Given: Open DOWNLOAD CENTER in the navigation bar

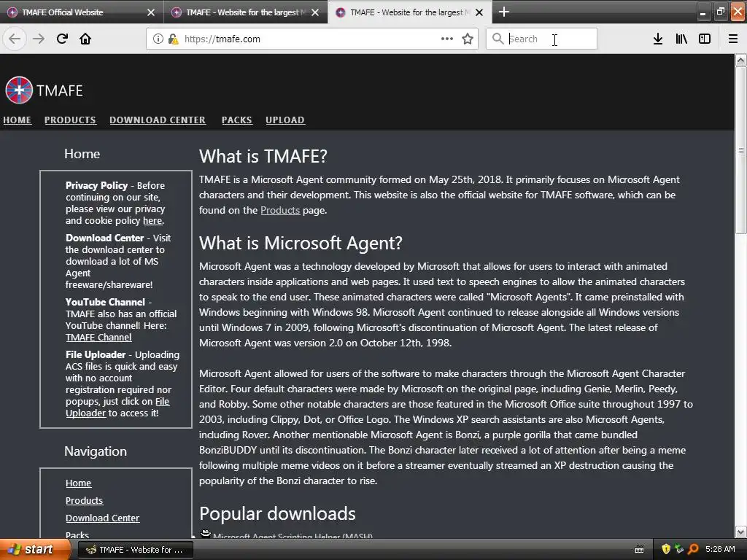Looking at the screenshot, I should pyautogui.click(x=158, y=120).
